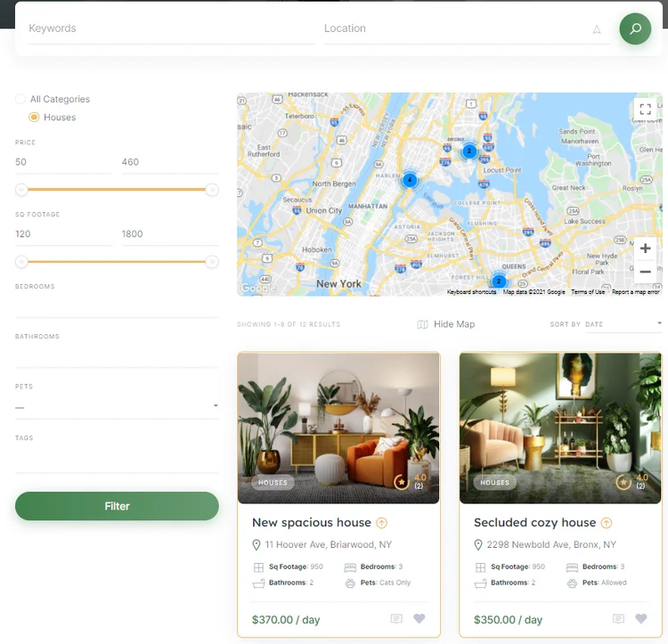Select the Harlem map cluster marker 4
Image resolution: width=668 pixels, height=644 pixels.
[x=410, y=180]
